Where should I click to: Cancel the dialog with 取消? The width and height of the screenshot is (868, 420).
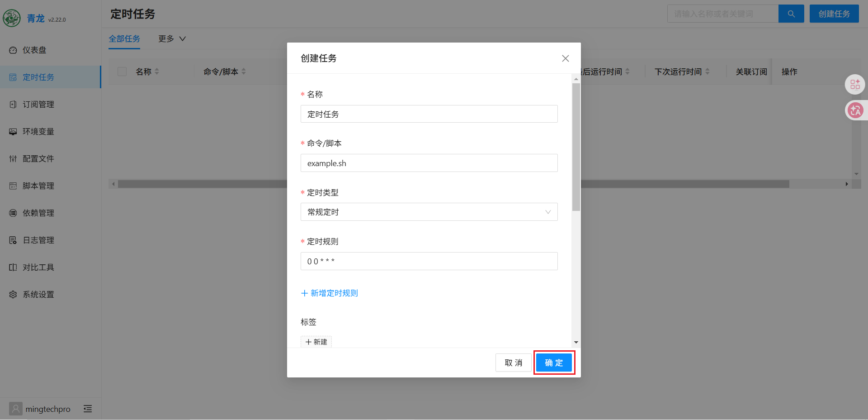pyautogui.click(x=514, y=363)
